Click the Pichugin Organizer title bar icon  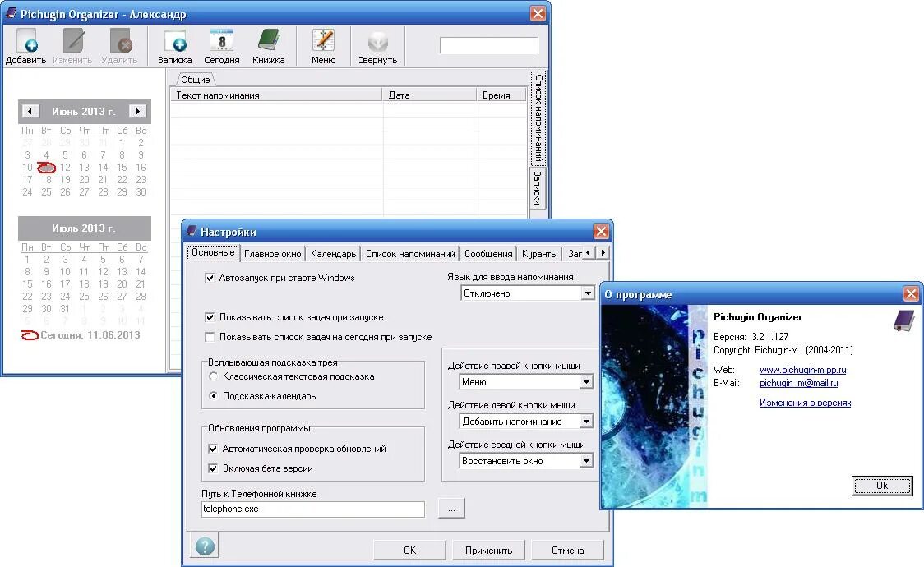click(12, 13)
